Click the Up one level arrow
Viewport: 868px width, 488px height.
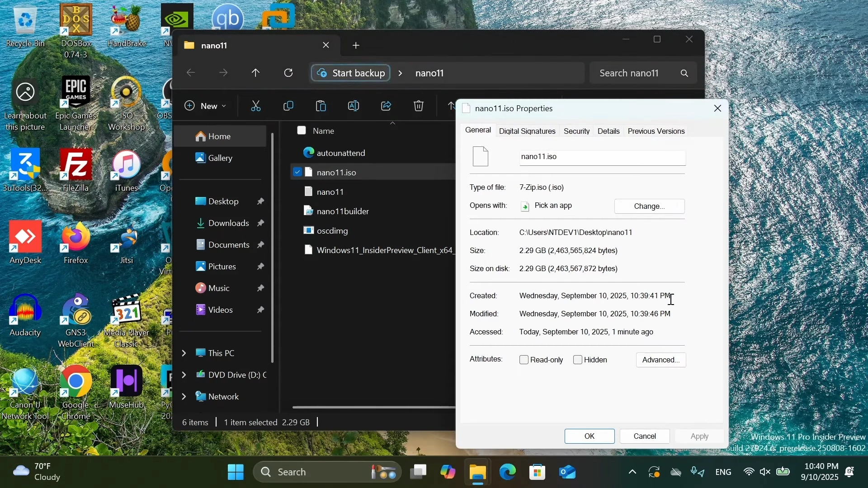tap(256, 73)
